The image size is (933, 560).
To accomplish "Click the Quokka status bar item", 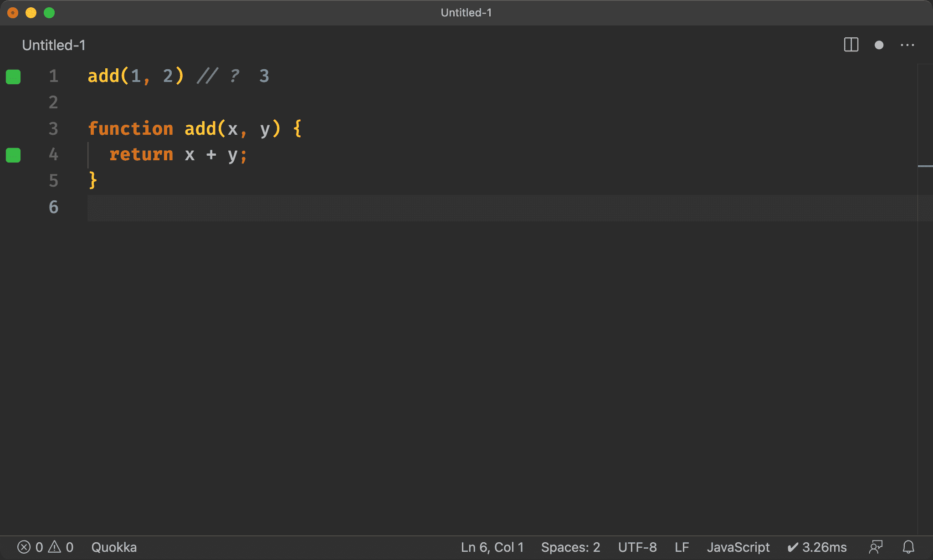I will pyautogui.click(x=114, y=547).
